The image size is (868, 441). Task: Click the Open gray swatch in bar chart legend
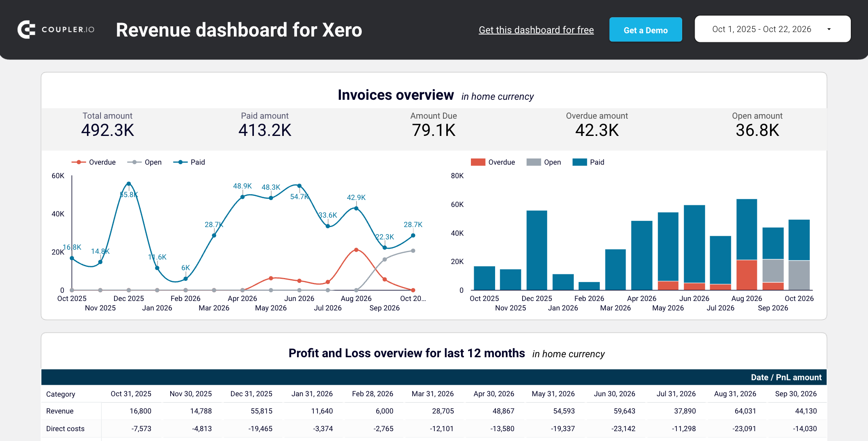(534, 162)
